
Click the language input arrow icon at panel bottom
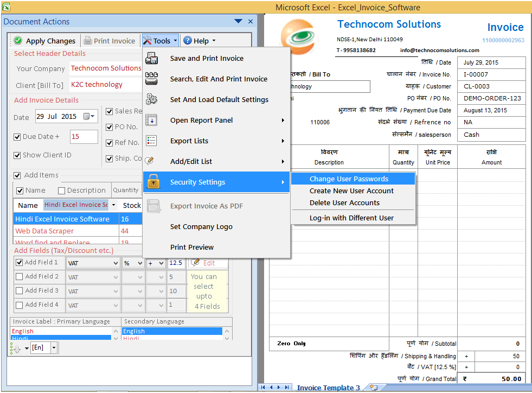16,348
